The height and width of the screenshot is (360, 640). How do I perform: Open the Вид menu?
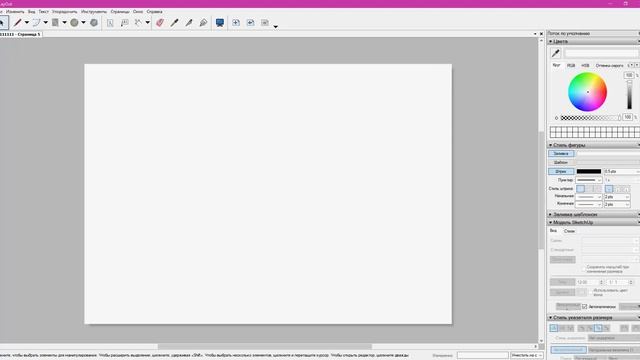31,12
